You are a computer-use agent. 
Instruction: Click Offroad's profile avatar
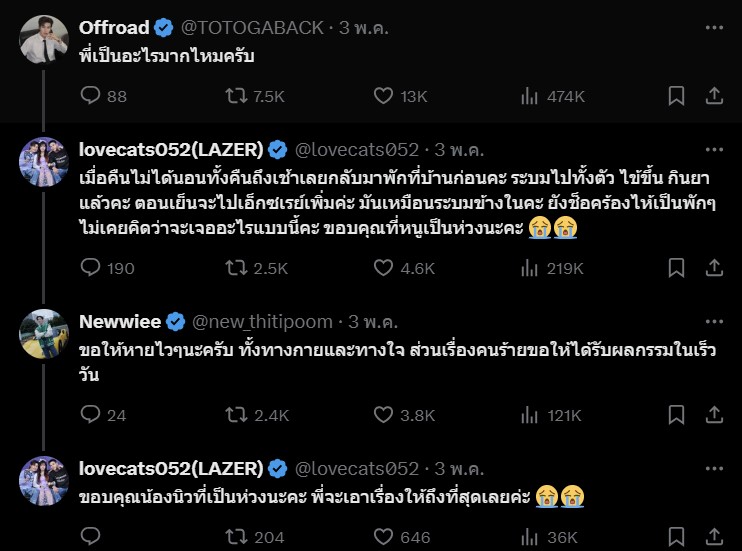tap(44, 40)
